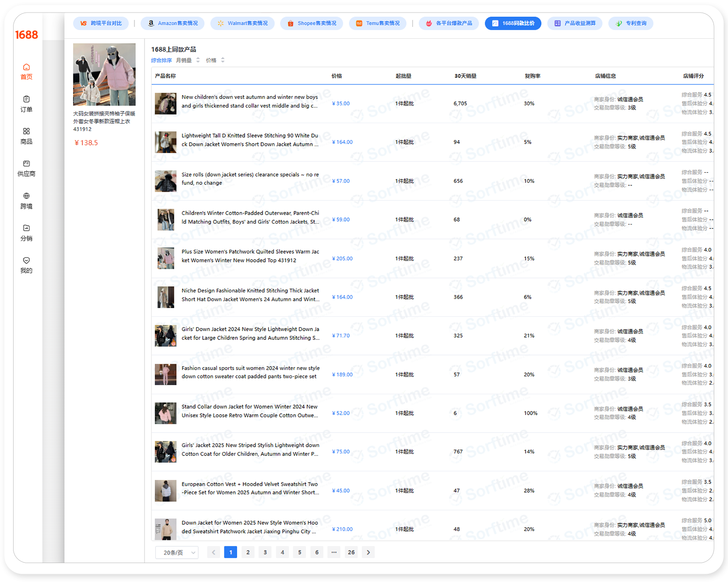
Task: Open the 订单 orders sidebar icon
Action: coord(26,99)
